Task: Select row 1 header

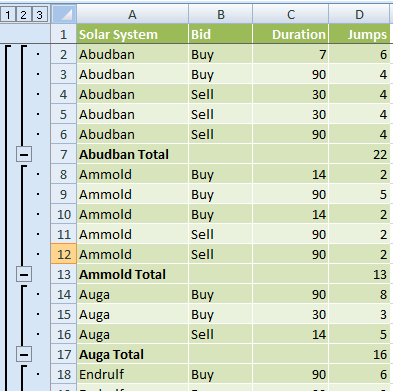Action: click(64, 34)
